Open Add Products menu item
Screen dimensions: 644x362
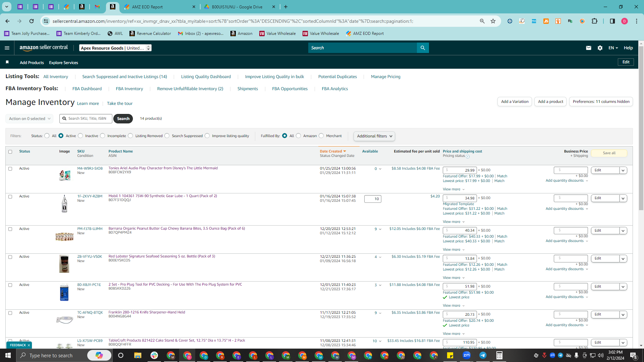(x=32, y=63)
